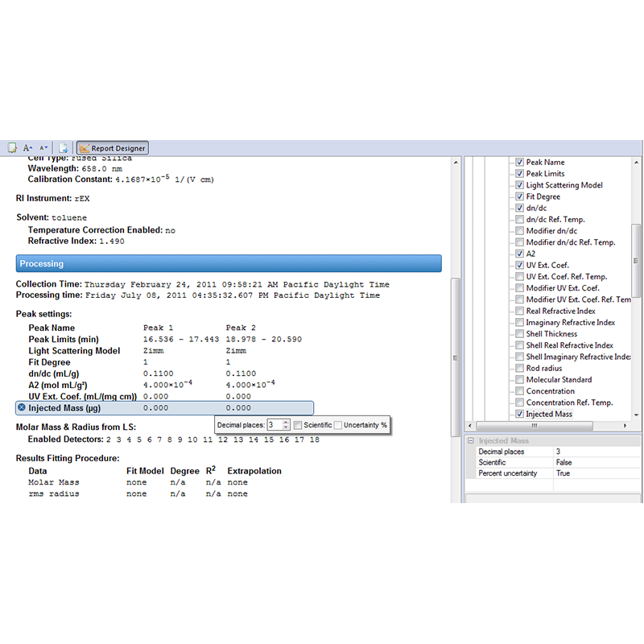Check the Rod radius option
The height and width of the screenshot is (644, 644).
519,368
